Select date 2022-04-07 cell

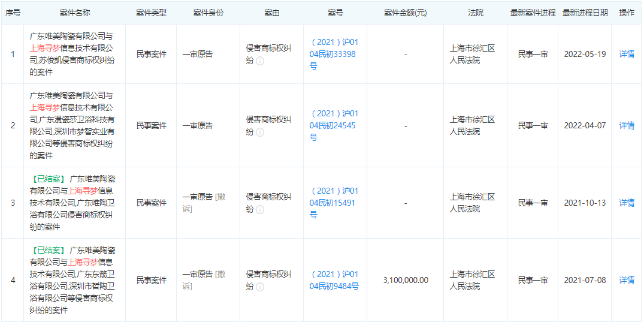(585, 125)
